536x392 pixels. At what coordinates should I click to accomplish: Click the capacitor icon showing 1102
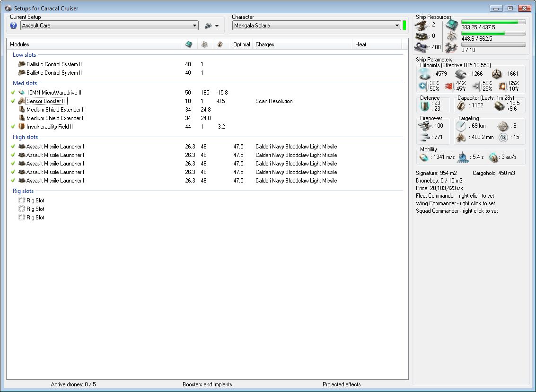coord(461,106)
